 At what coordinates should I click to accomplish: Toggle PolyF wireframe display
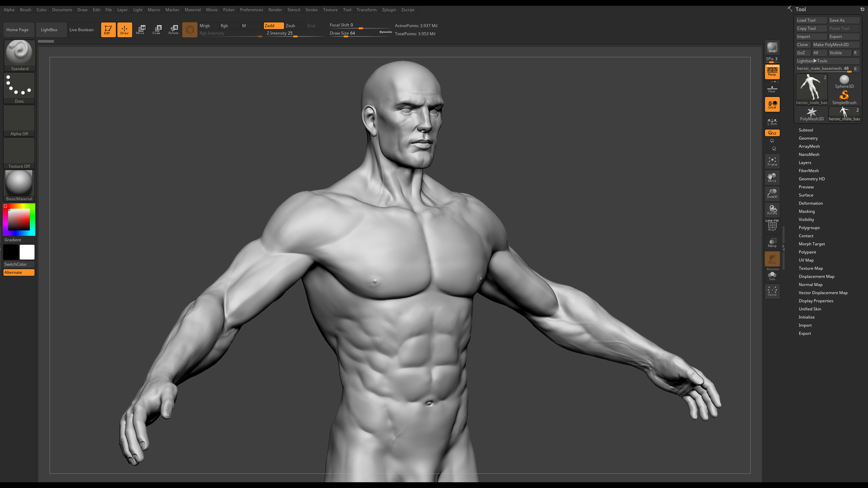(772, 225)
